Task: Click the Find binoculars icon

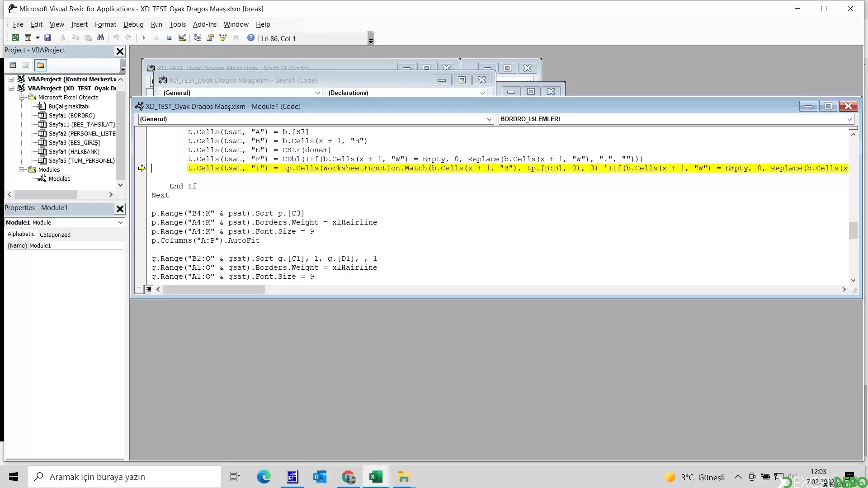Action: [x=101, y=38]
